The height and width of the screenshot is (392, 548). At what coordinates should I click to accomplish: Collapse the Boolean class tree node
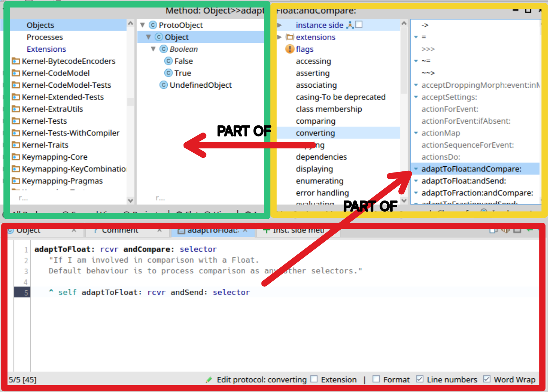coord(153,49)
